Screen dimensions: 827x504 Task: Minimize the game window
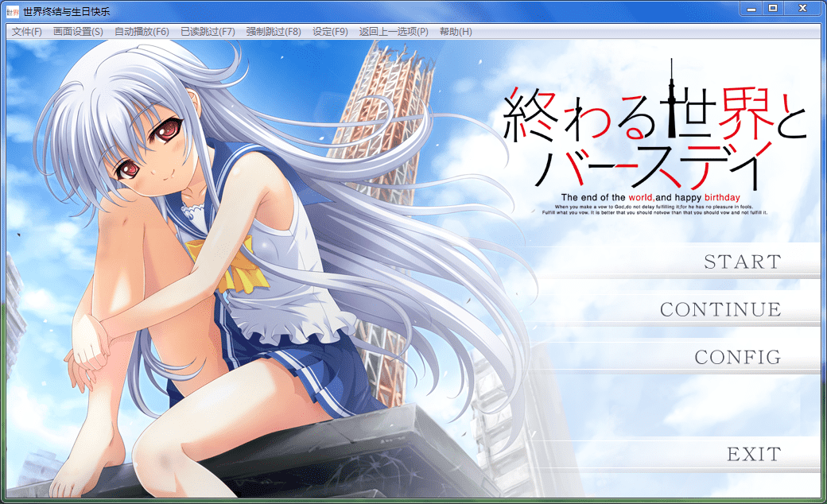pos(751,8)
